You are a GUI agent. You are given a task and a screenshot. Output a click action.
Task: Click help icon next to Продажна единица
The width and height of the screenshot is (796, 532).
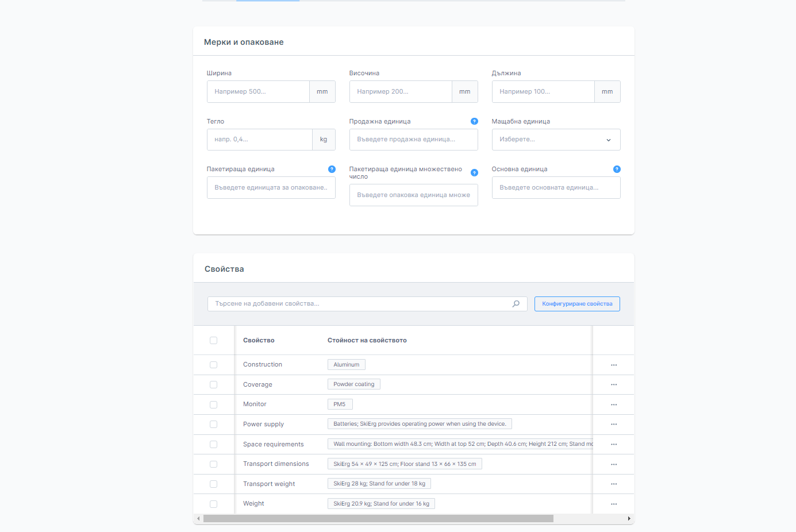point(474,121)
